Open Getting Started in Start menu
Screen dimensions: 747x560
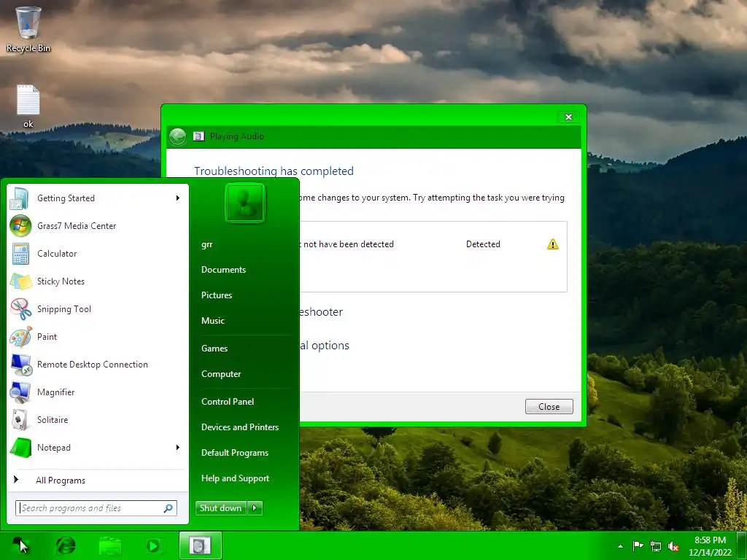pos(98,198)
